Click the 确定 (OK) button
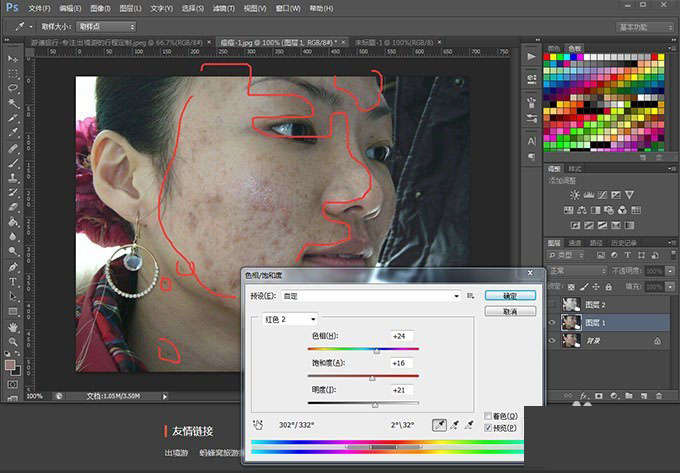This screenshot has height=473, width=680. point(508,296)
